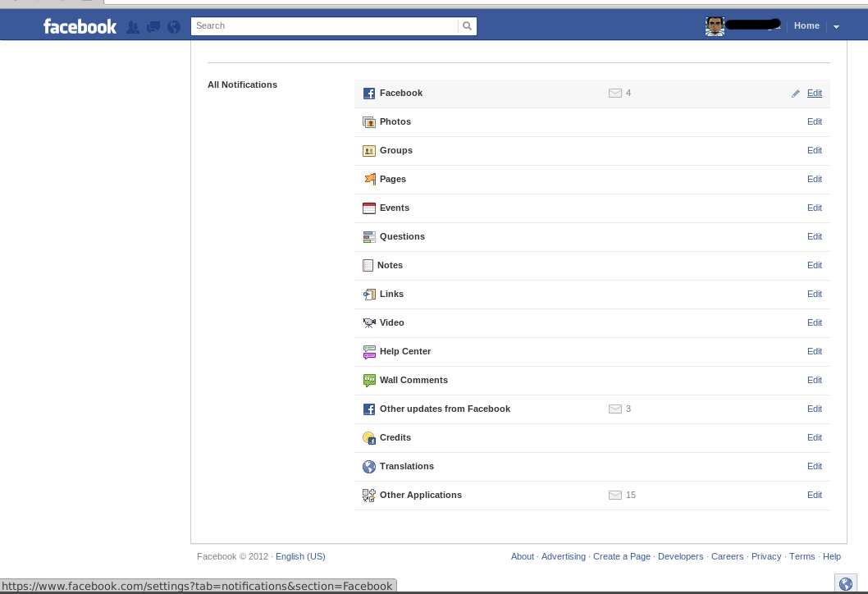Viewport: 868px width, 594px height.
Task: Click the Translations row label
Action: pyautogui.click(x=407, y=467)
